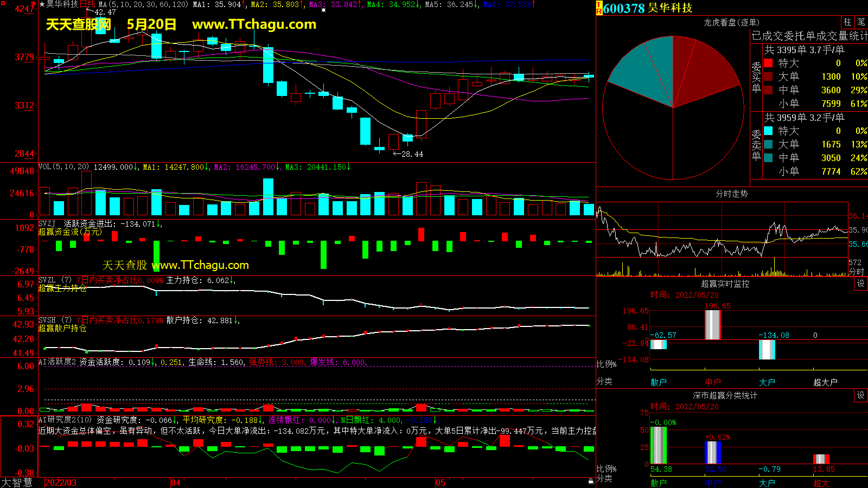Select the 日线 period label
This screenshot has width=868, height=488.
coord(87,4)
